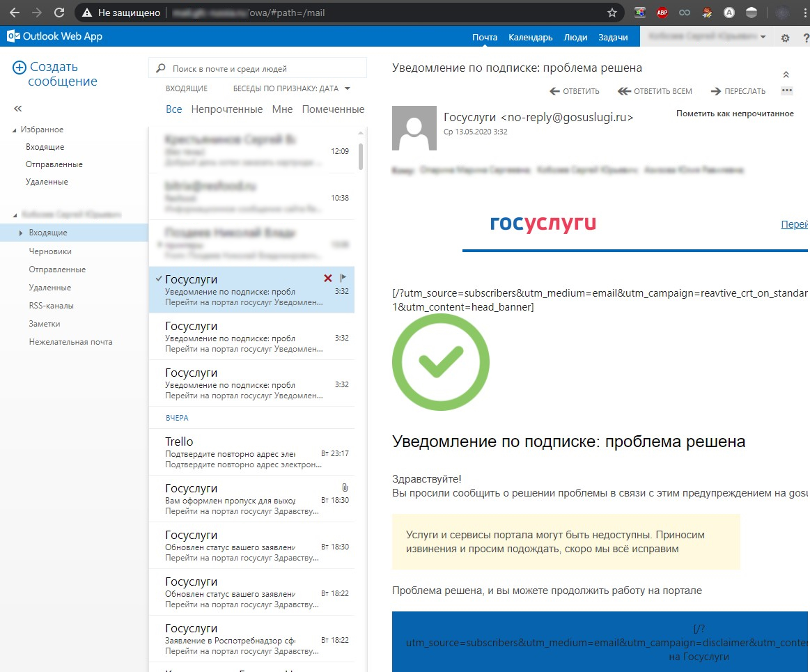Click Переслать button
Viewport: 810px width, 672px height.
click(x=738, y=91)
